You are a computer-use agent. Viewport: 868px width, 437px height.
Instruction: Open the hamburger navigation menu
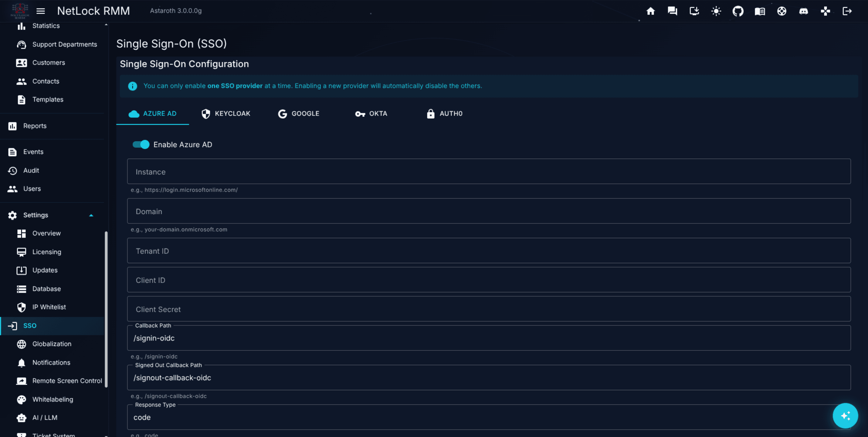40,11
